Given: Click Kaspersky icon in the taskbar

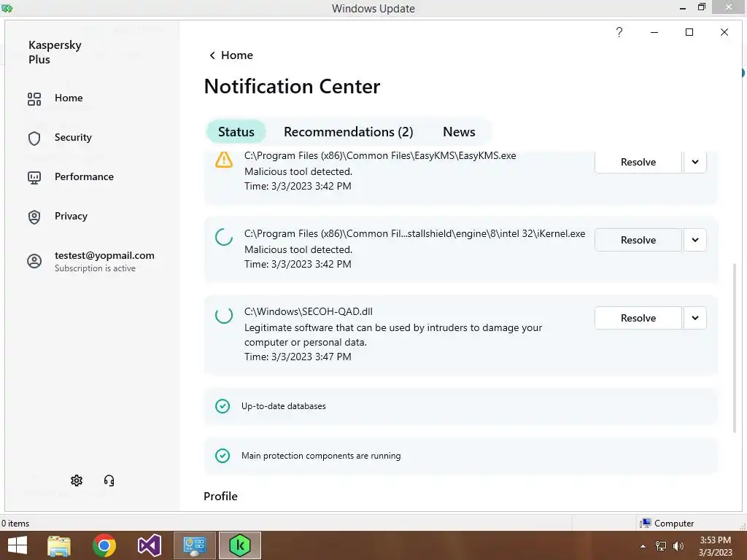Looking at the screenshot, I should click(x=239, y=545).
